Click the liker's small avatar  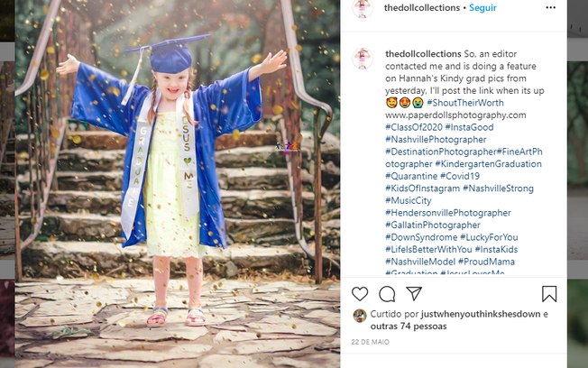click(360, 316)
